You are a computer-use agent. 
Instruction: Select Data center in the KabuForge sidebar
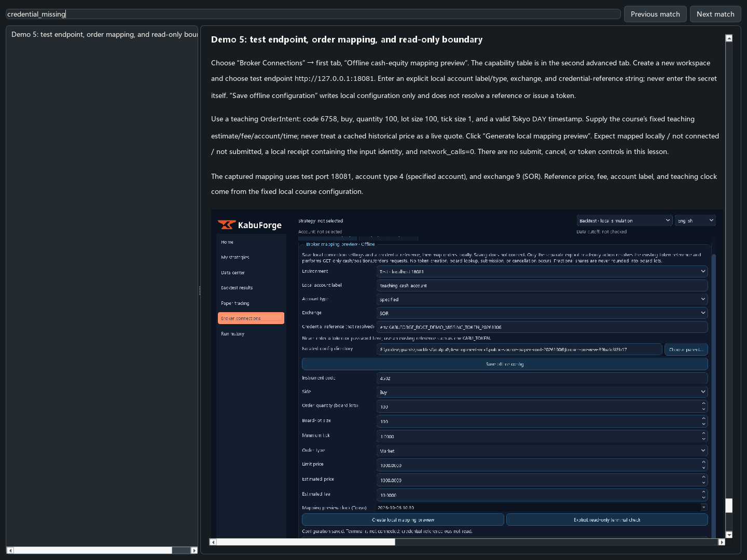click(233, 273)
